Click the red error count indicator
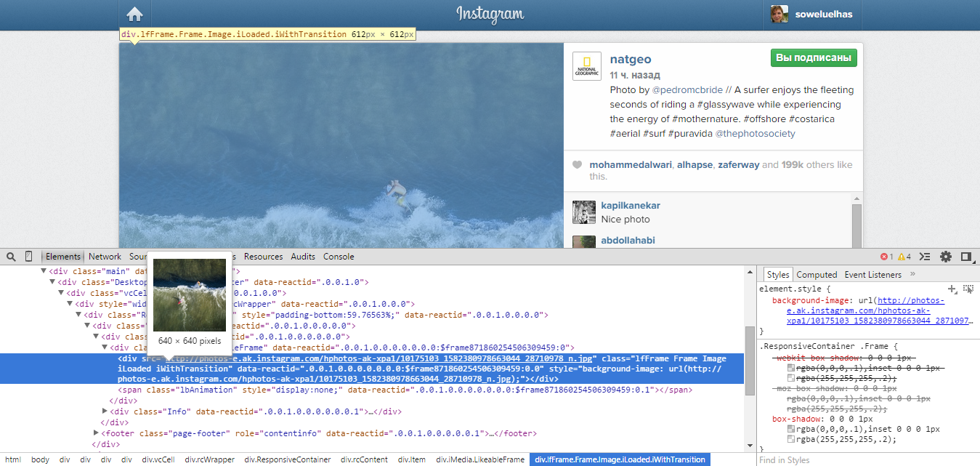The width and height of the screenshot is (980, 466). 886,257
